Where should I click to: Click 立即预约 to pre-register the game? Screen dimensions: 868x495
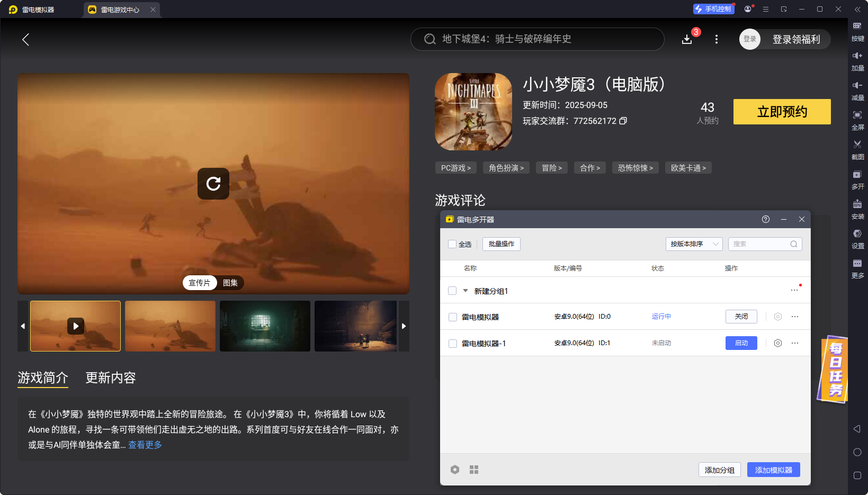(x=782, y=112)
